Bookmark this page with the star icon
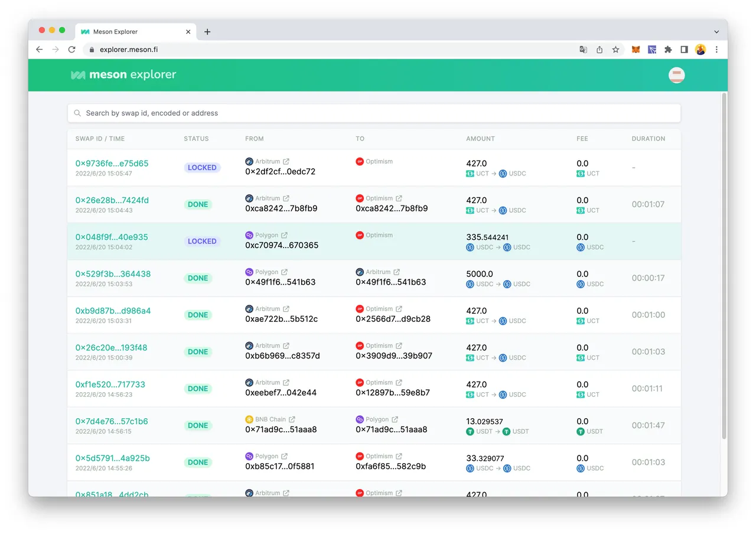The width and height of the screenshot is (756, 534). click(615, 50)
